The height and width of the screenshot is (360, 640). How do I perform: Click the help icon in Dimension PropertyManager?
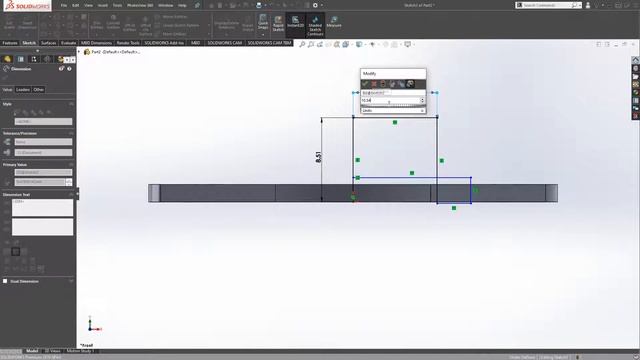(x=69, y=69)
